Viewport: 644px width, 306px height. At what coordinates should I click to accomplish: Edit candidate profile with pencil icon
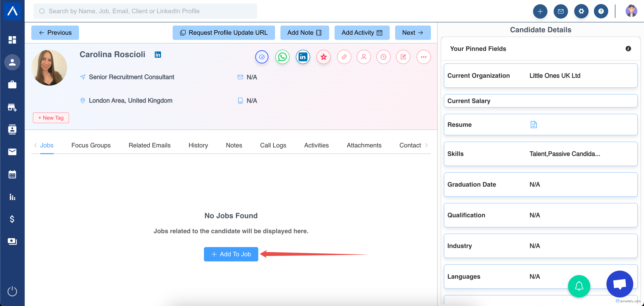coord(403,57)
